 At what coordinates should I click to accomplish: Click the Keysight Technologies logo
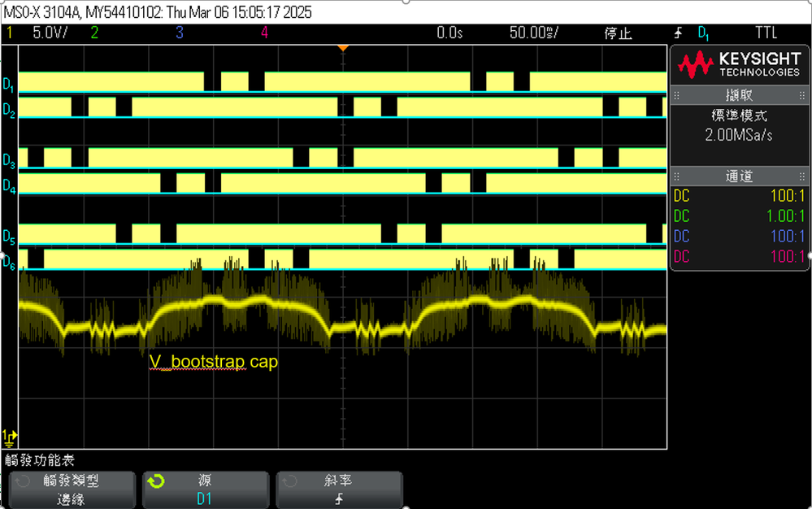[739, 65]
